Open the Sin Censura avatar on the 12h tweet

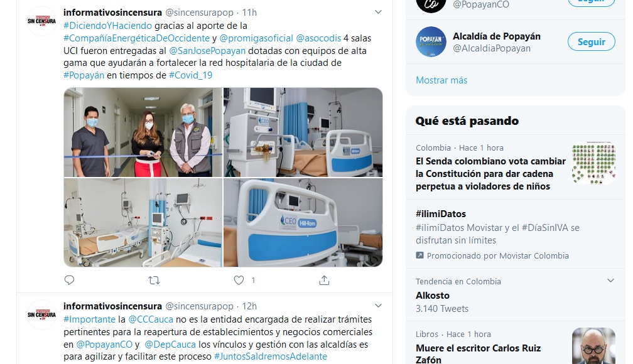pyautogui.click(x=41, y=314)
